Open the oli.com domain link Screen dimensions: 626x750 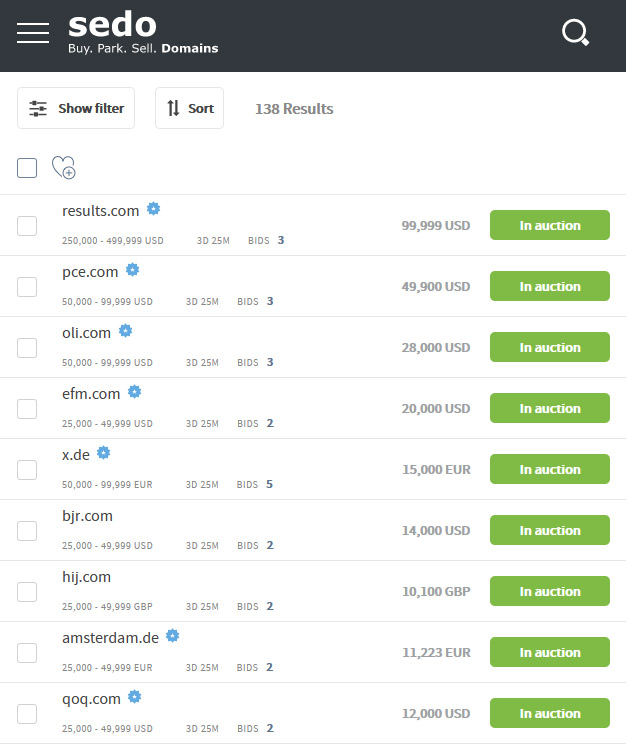(x=87, y=332)
